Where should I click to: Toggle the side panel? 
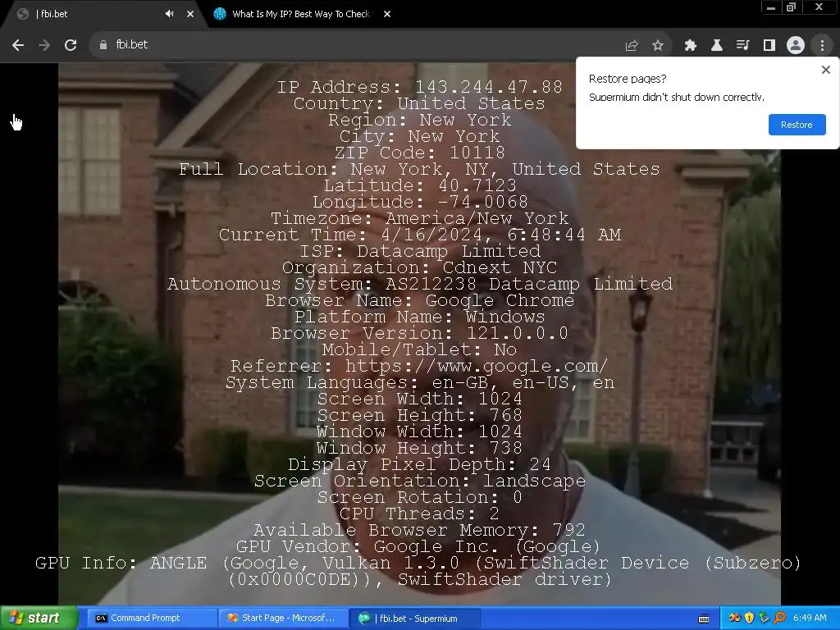tap(769, 46)
